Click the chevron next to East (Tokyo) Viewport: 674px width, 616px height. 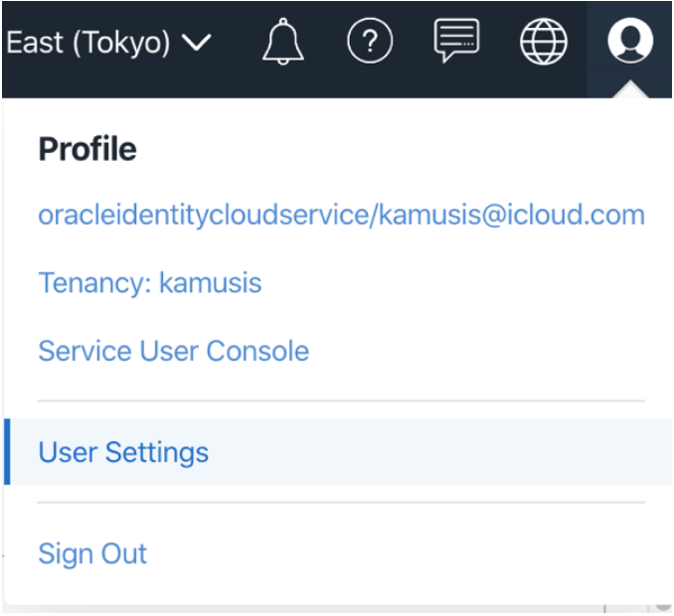198,44
